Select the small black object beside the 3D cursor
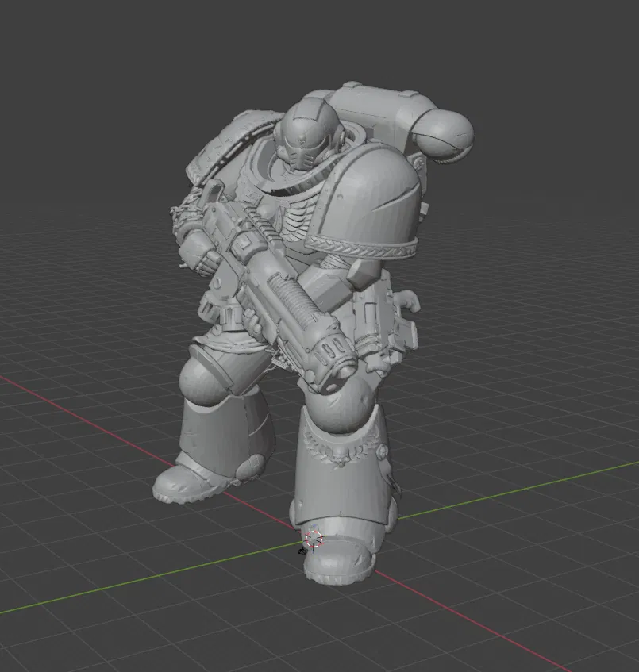 (302, 551)
